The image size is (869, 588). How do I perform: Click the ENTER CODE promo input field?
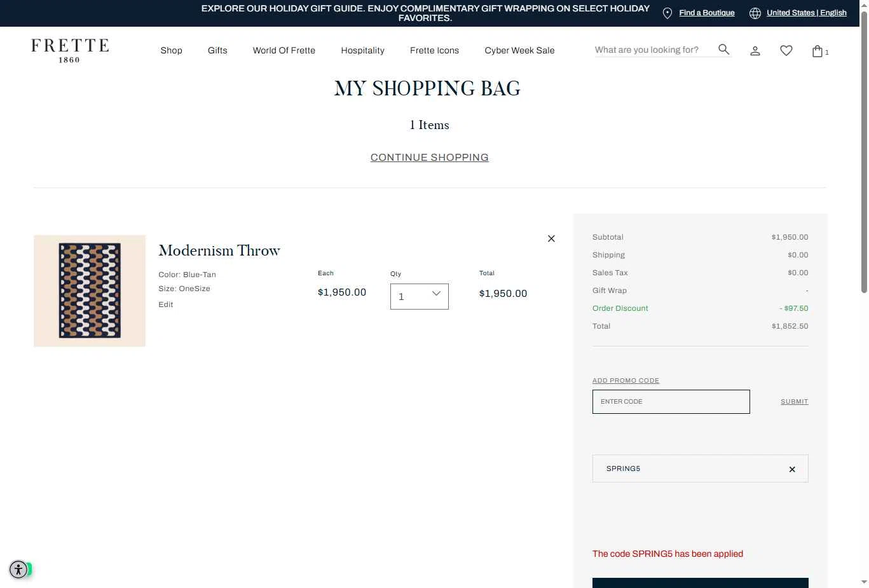pos(671,402)
